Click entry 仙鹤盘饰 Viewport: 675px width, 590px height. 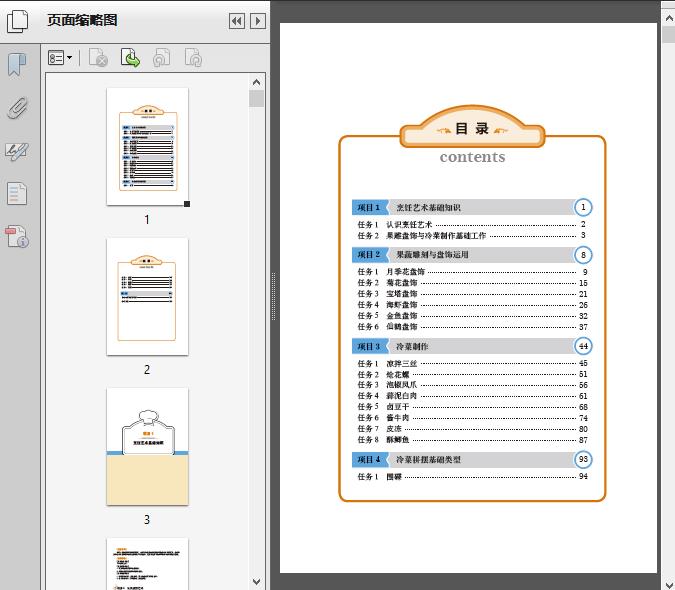(x=402, y=327)
